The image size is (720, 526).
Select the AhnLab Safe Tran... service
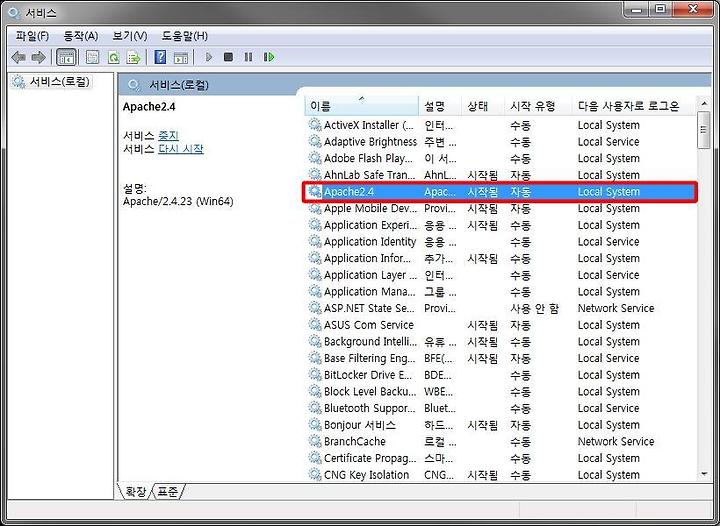click(501, 175)
